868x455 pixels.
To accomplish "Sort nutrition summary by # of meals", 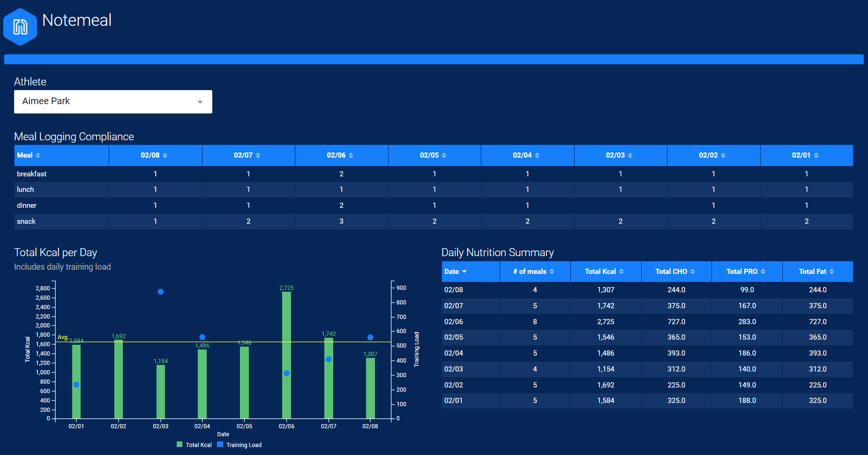I will (x=534, y=272).
